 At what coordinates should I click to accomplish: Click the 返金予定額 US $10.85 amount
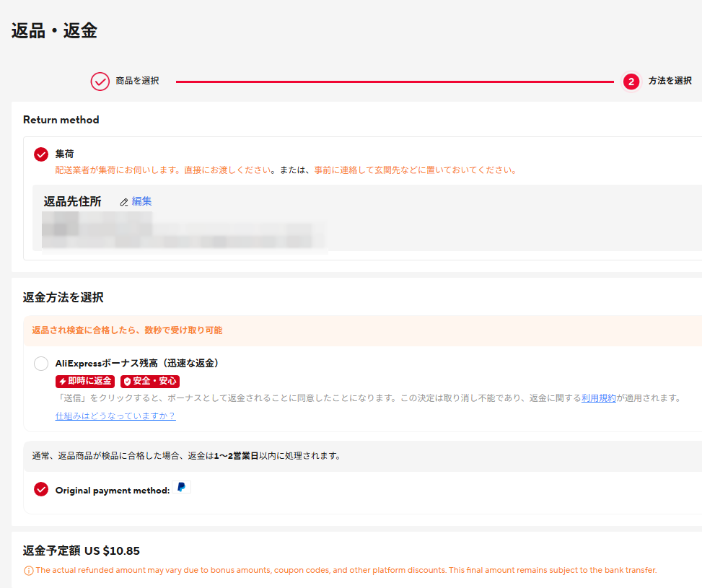pyautogui.click(x=82, y=551)
